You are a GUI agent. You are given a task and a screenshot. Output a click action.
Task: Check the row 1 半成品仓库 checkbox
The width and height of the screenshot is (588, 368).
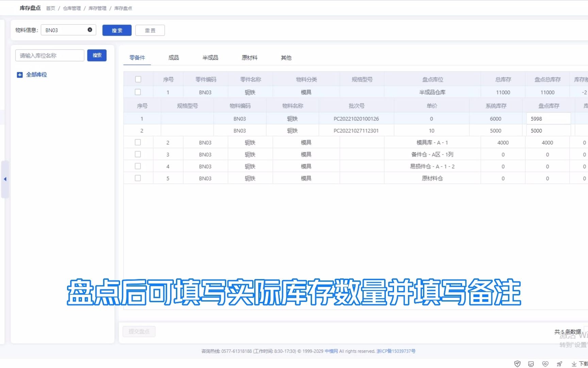pos(138,92)
